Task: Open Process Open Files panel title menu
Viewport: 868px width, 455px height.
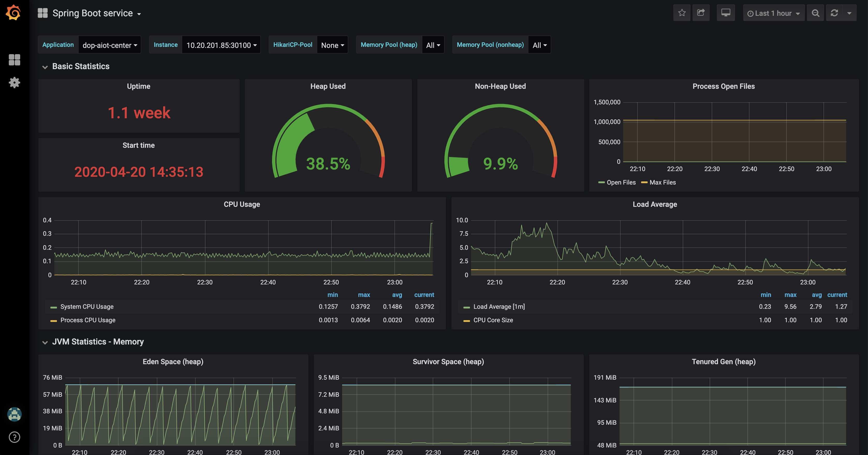Action: (723, 86)
